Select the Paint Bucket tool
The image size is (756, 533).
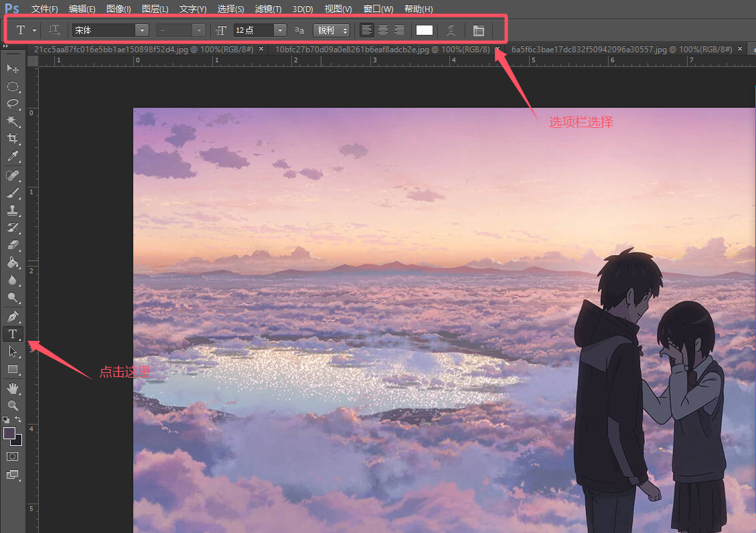click(x=13, y=262)
